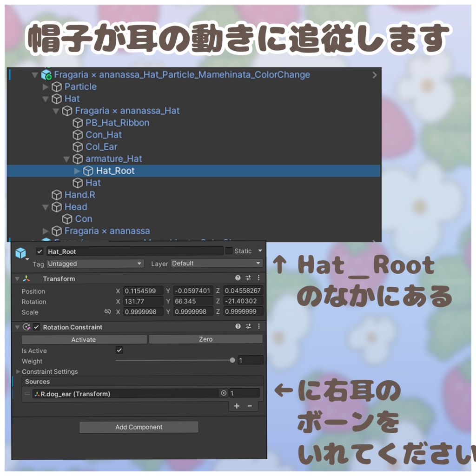This screenshot has height=476, width=476.
Task: Open the Untagged tag dropdown
Action: pyautogui.click(x=94, y=264)
